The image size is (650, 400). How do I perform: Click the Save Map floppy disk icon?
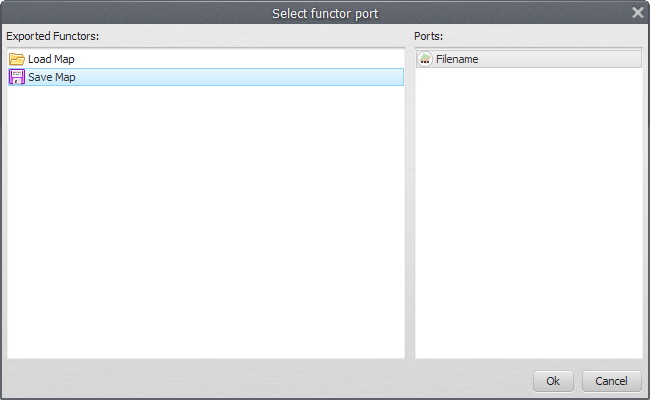coord(17,77)
